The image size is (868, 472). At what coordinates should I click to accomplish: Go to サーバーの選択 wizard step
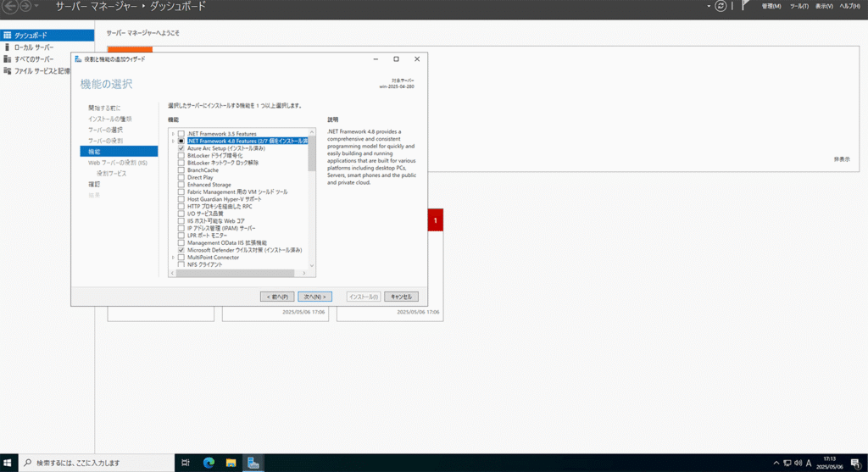105,130
